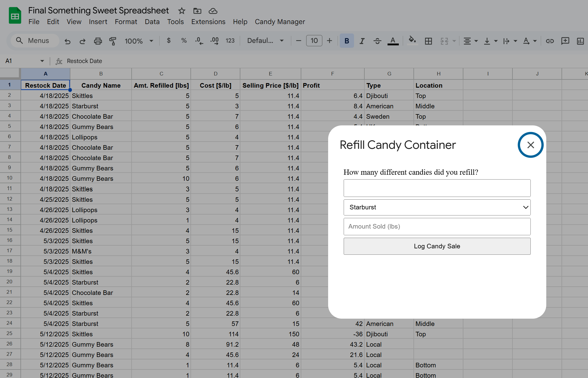Select column D header
Screen dimensions: 588x378
(215, 74)
